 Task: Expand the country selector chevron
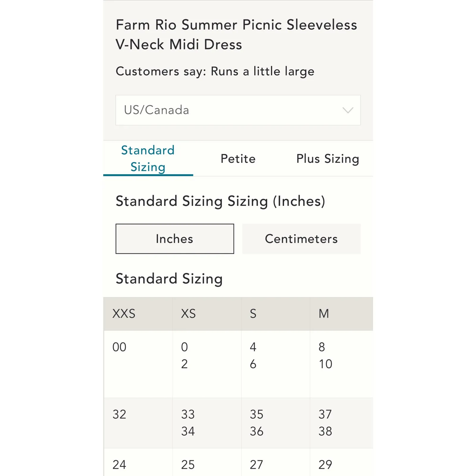coord(347,110)
